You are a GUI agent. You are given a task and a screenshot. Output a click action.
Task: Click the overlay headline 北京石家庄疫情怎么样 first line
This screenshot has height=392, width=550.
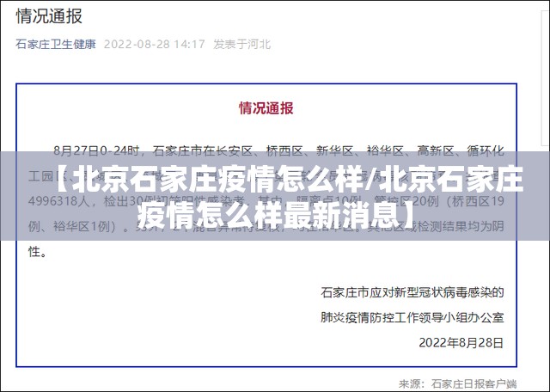(x=288, y=181)
